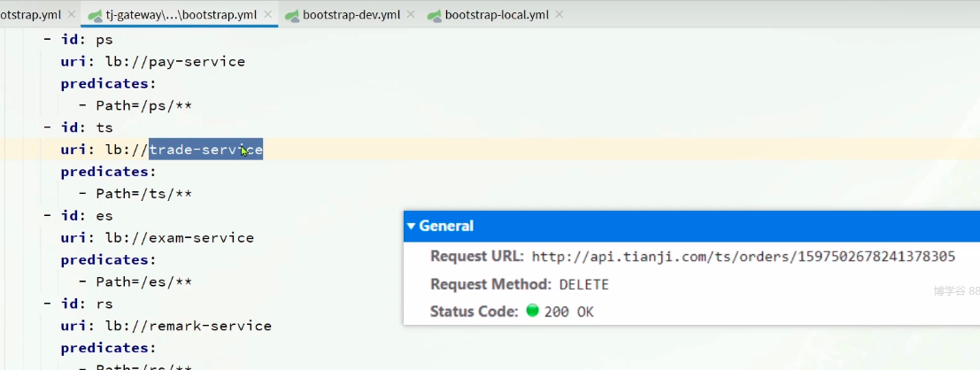The height and width of the screenshot is (370, 980).
Task: Click the Spring leaf icon on bootstrap-local.yml tab
Action: click(435, 15)
